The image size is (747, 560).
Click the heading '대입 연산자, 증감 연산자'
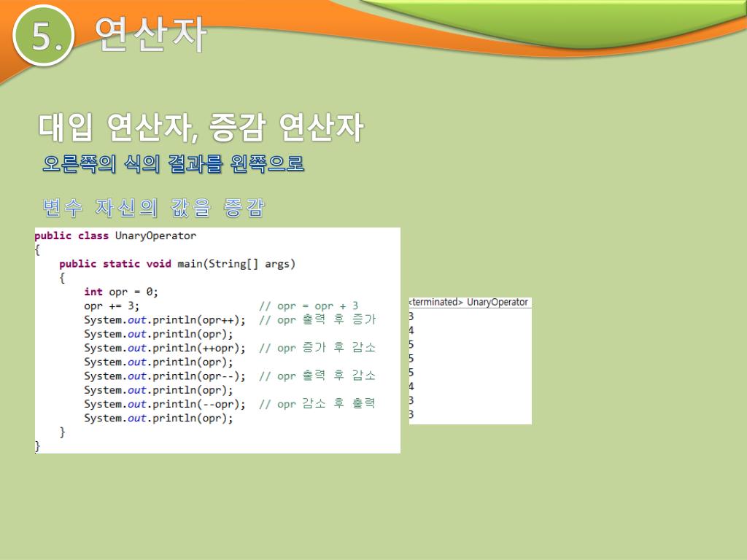201,128
